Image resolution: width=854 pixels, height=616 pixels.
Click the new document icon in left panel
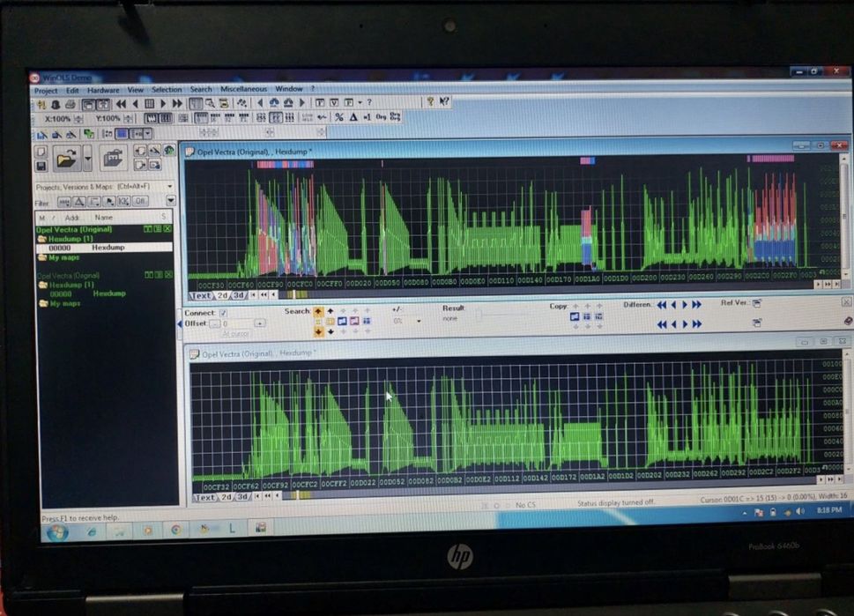tap(41, 152)
